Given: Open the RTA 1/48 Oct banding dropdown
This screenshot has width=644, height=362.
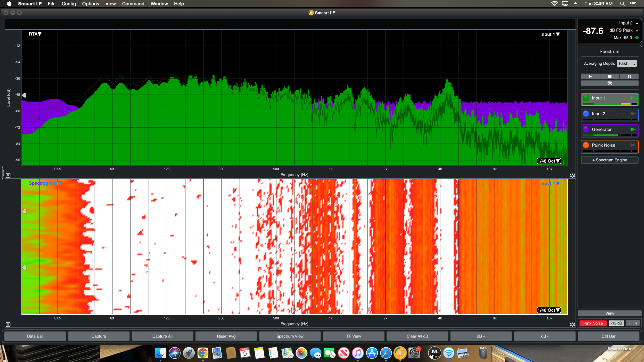Looking at the screenshot, I should (549, 161).
